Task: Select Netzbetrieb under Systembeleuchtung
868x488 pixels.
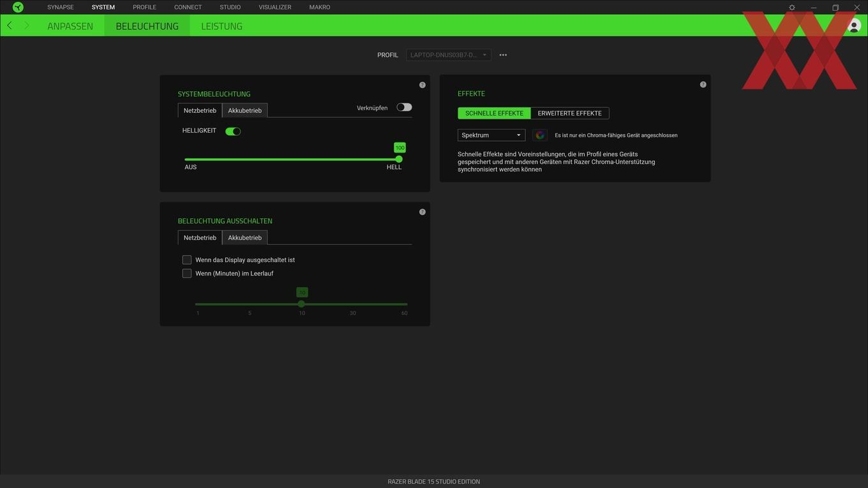Action: point(200,110)
